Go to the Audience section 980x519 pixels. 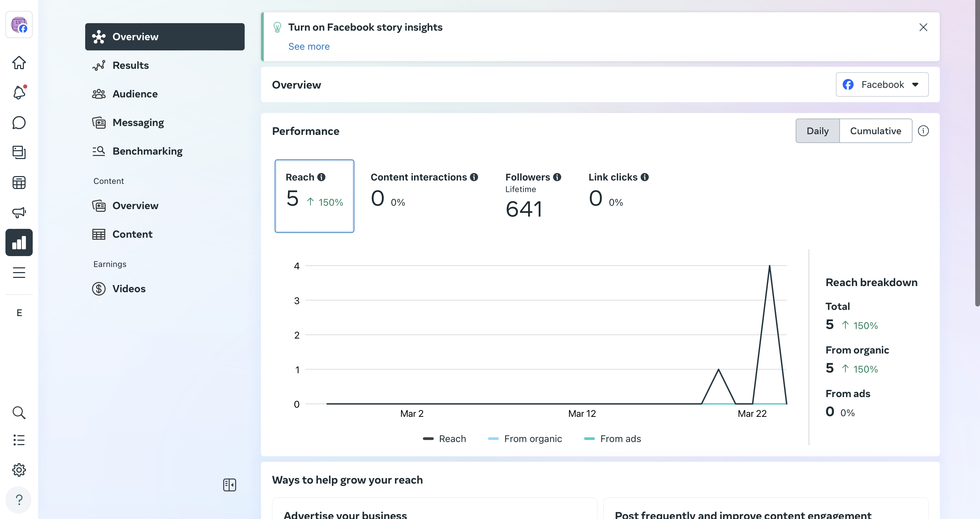(135, 94)
